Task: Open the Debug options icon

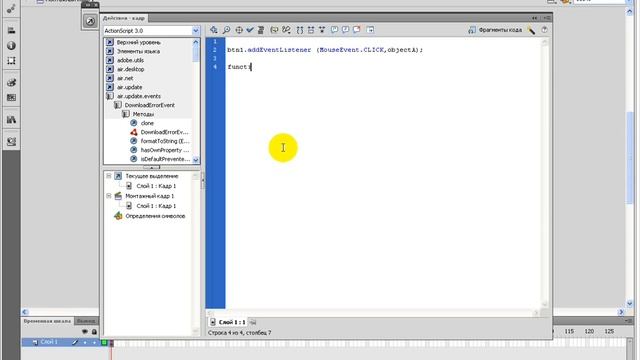Action: [287, 30]
